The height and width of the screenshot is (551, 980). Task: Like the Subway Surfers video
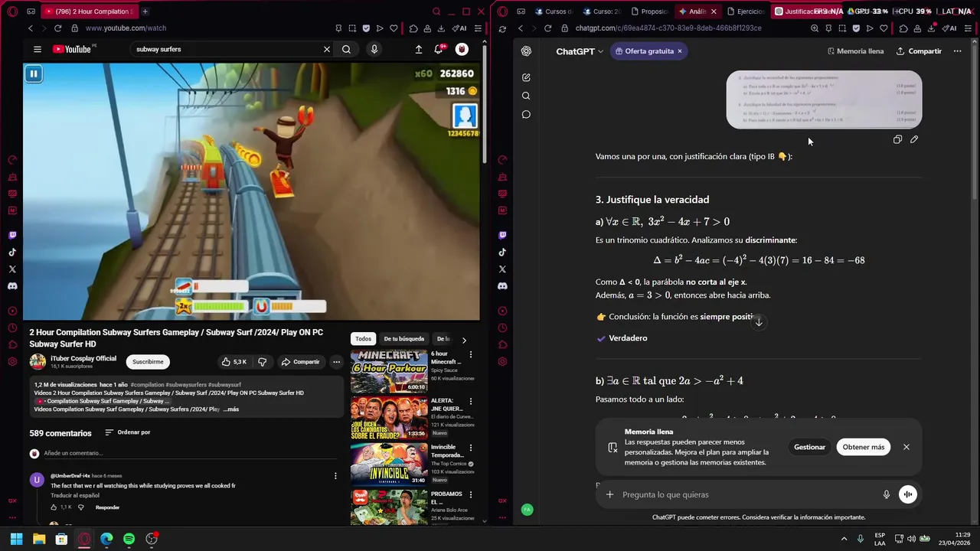click(x=234, y=362)
